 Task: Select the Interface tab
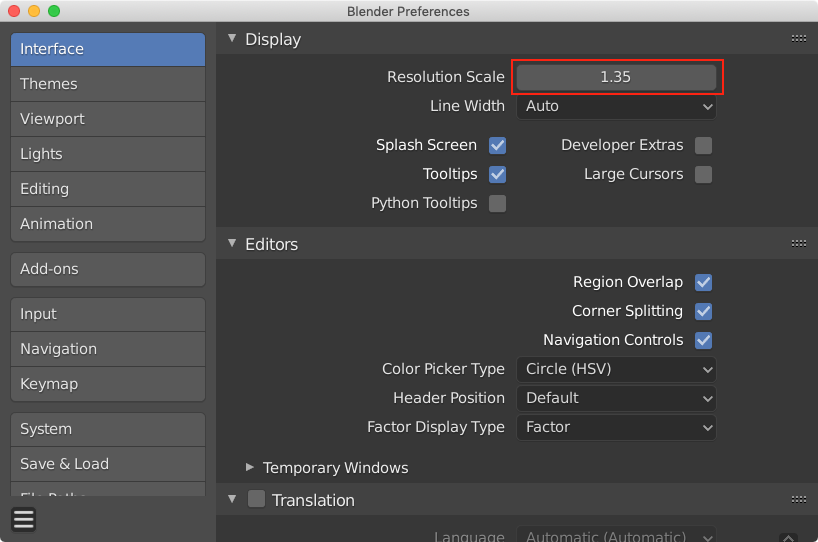pos(108,49)
